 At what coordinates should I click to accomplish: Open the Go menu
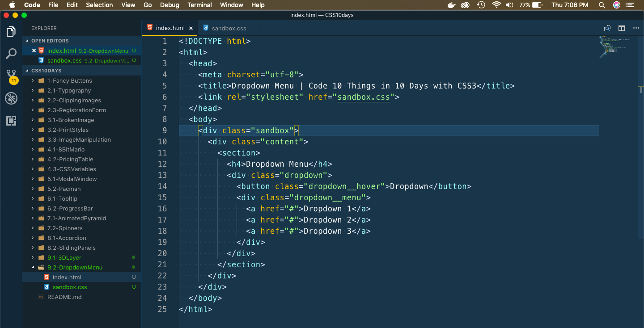(x=148, y=5)
